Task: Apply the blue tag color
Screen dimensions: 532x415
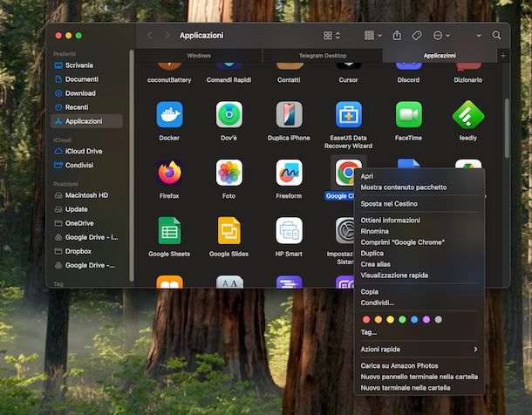Action: (414, 319)
